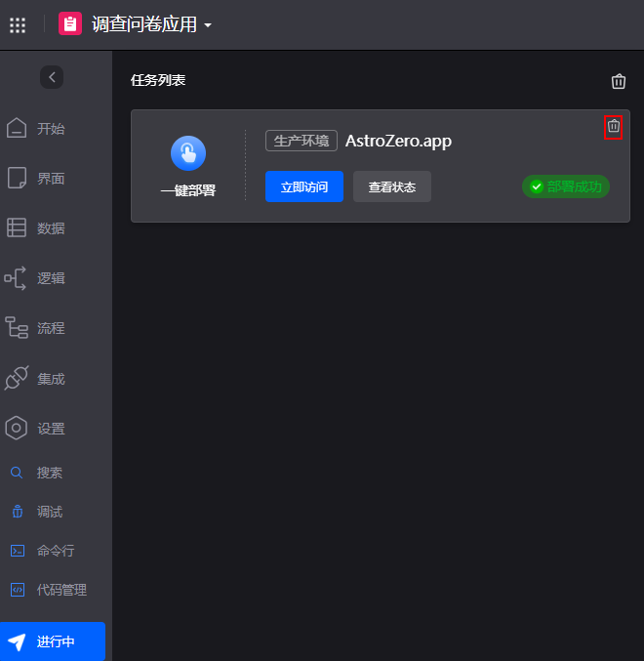Clear all tasks using the 任务列表 header trash icon

(x=619, y=81)
